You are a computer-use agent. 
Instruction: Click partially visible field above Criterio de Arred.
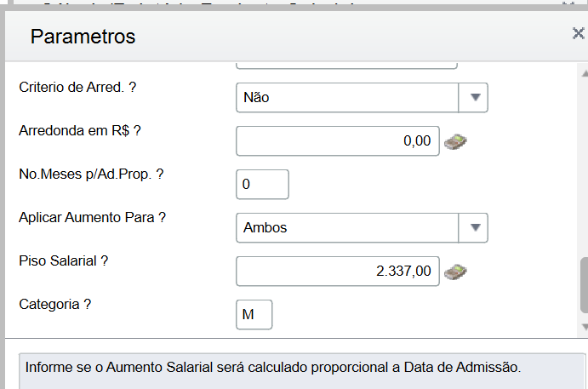tap(345, 65)
